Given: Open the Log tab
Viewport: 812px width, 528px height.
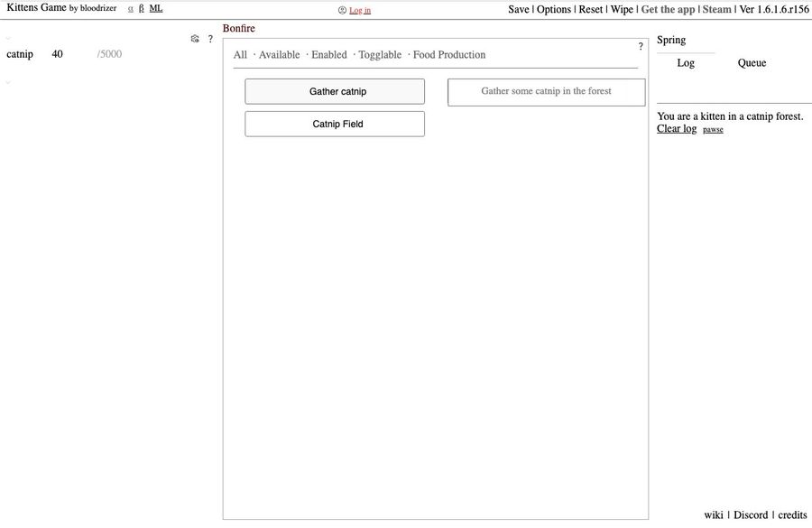Looking at the screenshot, I should [x=686, y=63].
